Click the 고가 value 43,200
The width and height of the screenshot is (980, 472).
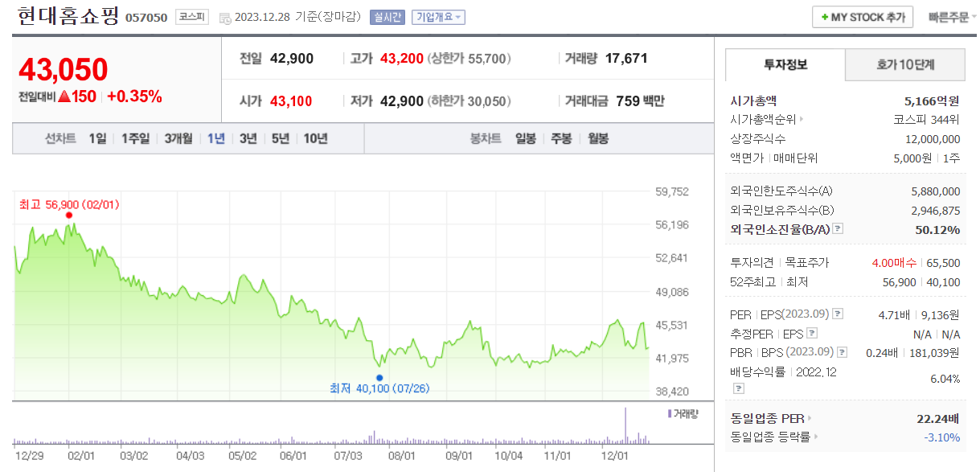coord(401,58)
